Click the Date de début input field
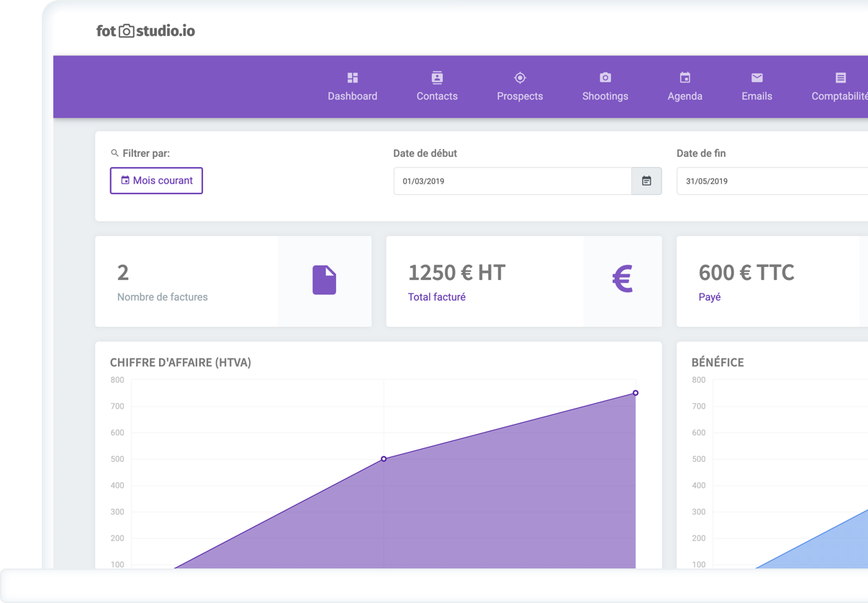The image size is (868, 603). 512,181
